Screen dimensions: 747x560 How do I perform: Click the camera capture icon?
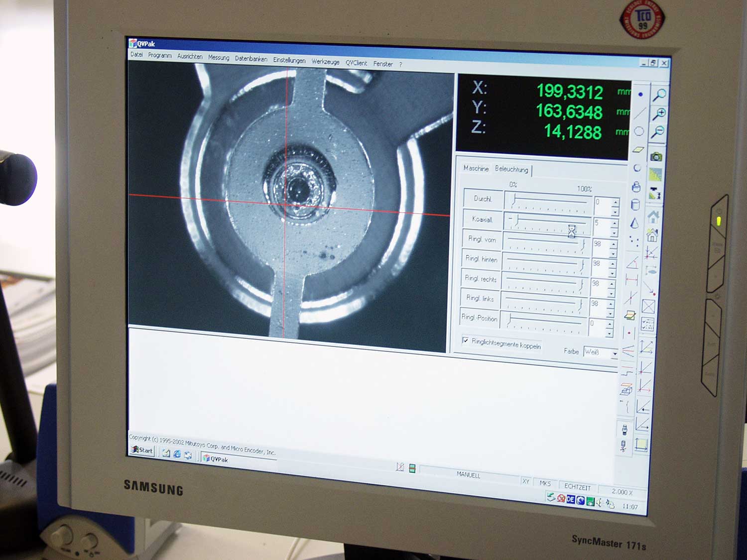656,157
